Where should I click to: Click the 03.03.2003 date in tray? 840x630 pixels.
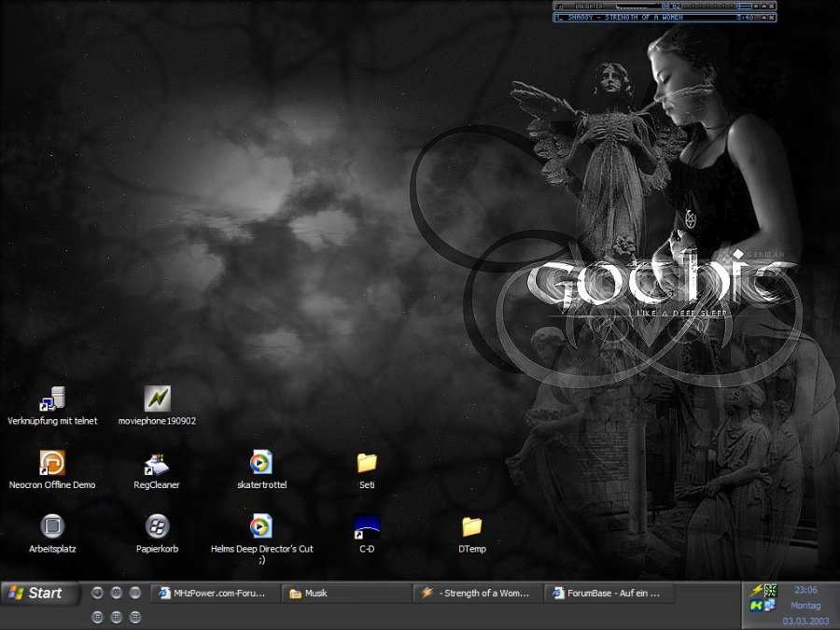[805, 621]
